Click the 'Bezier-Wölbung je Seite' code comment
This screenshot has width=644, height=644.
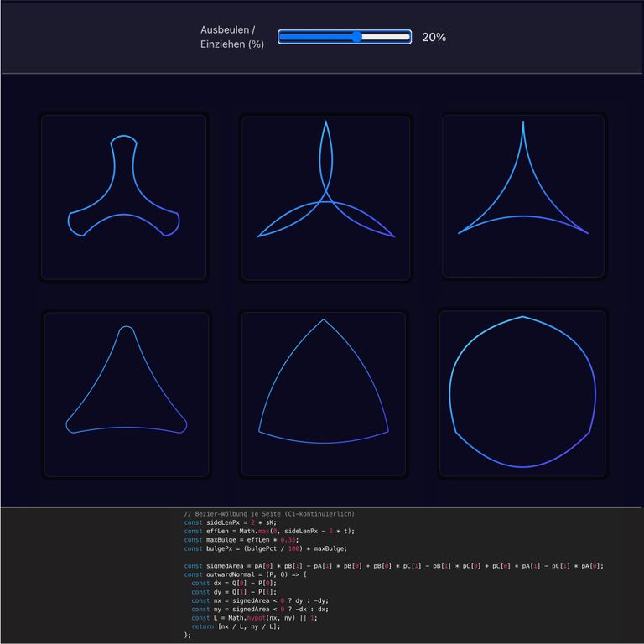click(269, 513)
